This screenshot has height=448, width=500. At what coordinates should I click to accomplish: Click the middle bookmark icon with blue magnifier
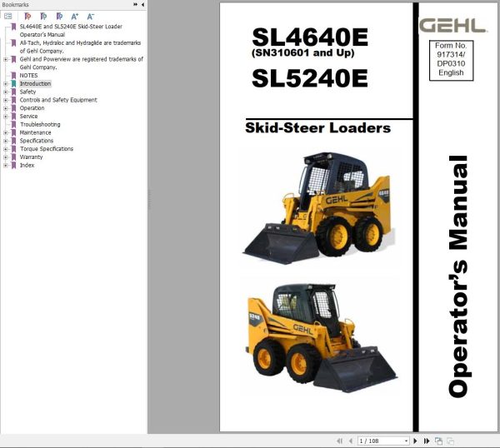point(43,17)
